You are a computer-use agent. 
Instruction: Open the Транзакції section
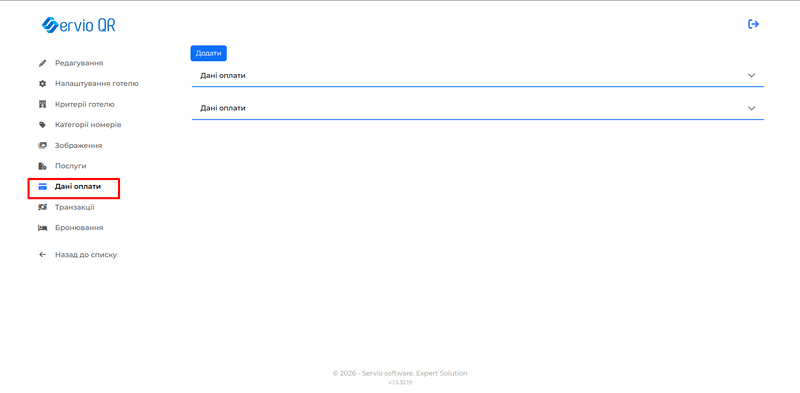(x=74, y=207)
